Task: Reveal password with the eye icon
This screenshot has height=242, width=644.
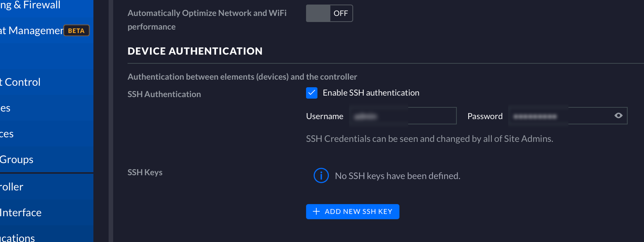Action: tap(618, 116)
